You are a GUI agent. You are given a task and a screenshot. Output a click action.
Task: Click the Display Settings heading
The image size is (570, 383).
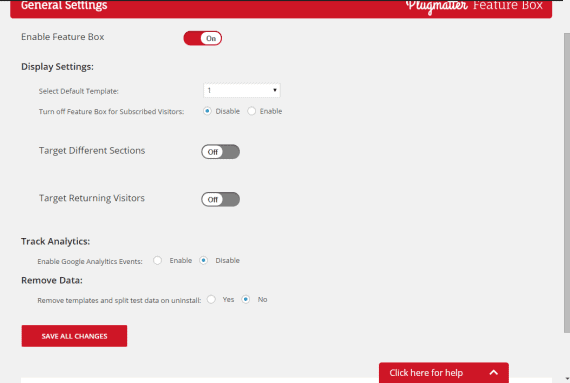pyautogui.click(x=57, y=67)
